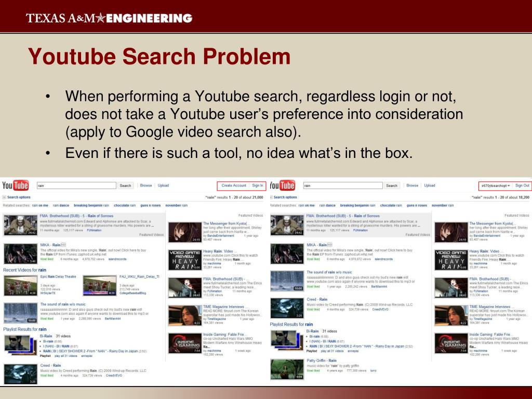Click the Search button in signed-in screenshot
The image size is (532, 399).
pyautogui.click(x=392, y=185)
